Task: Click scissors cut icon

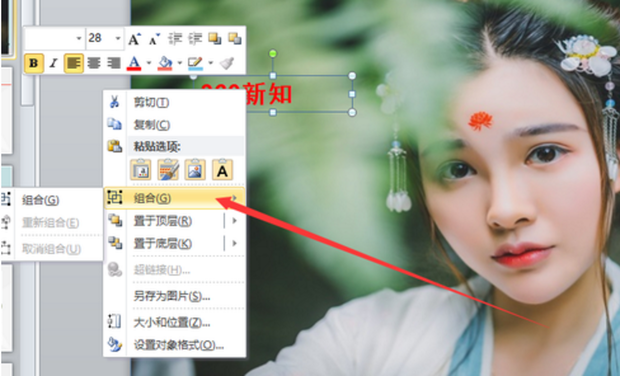Action: [115, 102]
